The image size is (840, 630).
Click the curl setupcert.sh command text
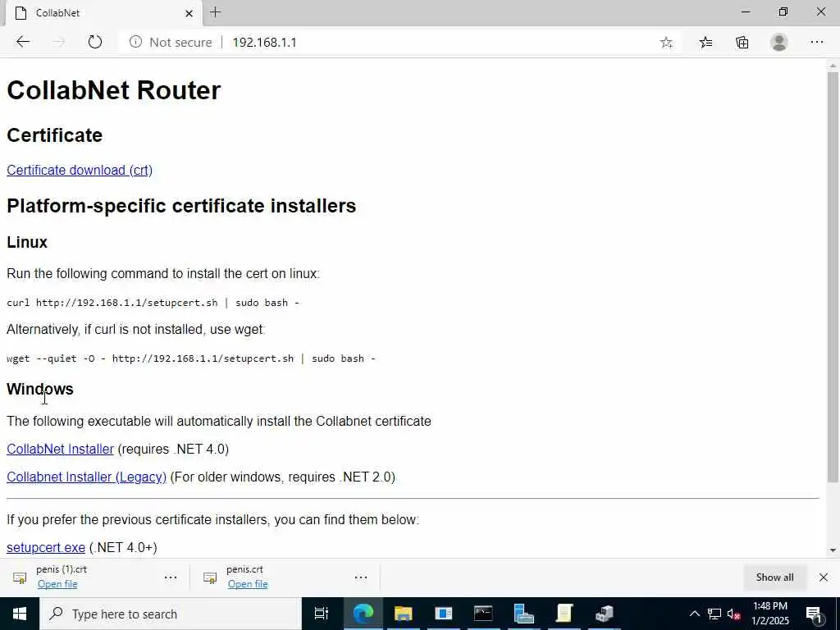click(153, 303)
